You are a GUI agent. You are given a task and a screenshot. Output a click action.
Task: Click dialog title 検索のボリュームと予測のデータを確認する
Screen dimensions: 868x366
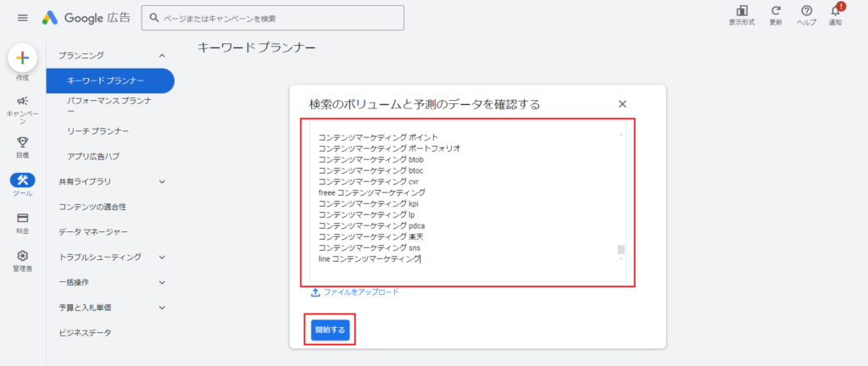tap(425, 104)
